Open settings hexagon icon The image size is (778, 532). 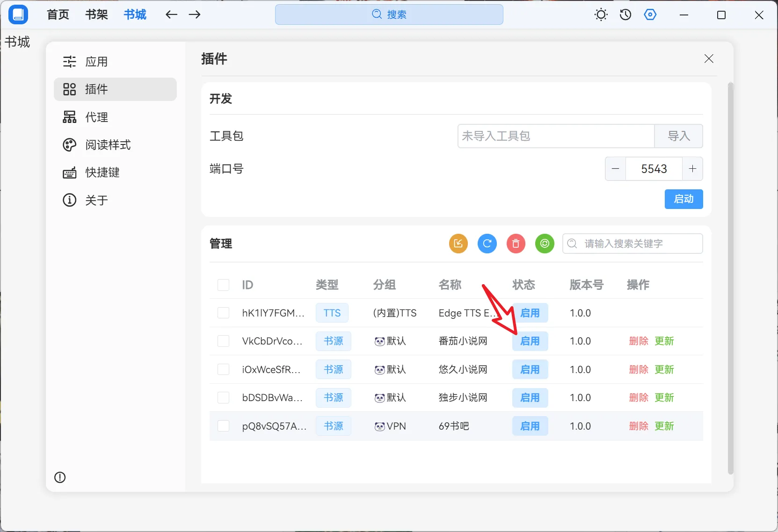(650, 14)
